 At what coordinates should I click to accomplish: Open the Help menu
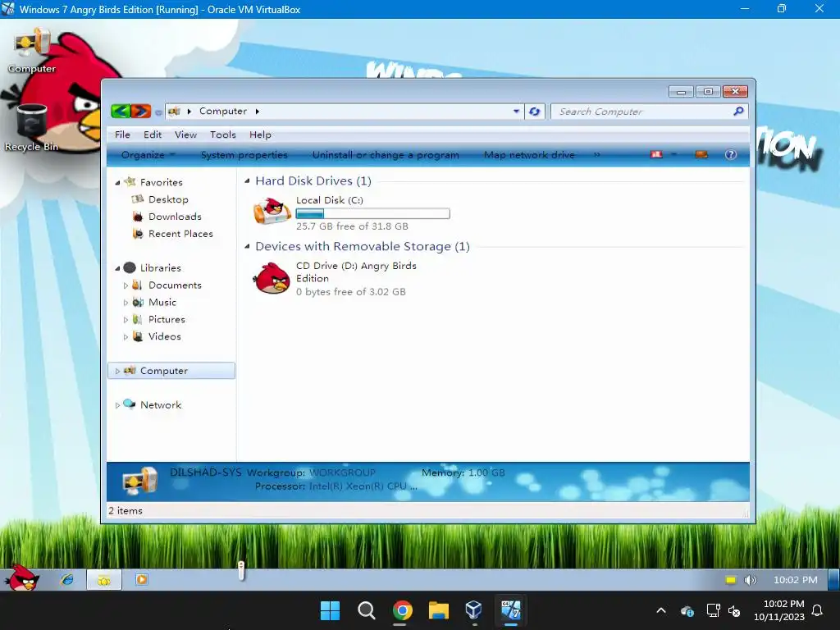(x=260, y=135)
